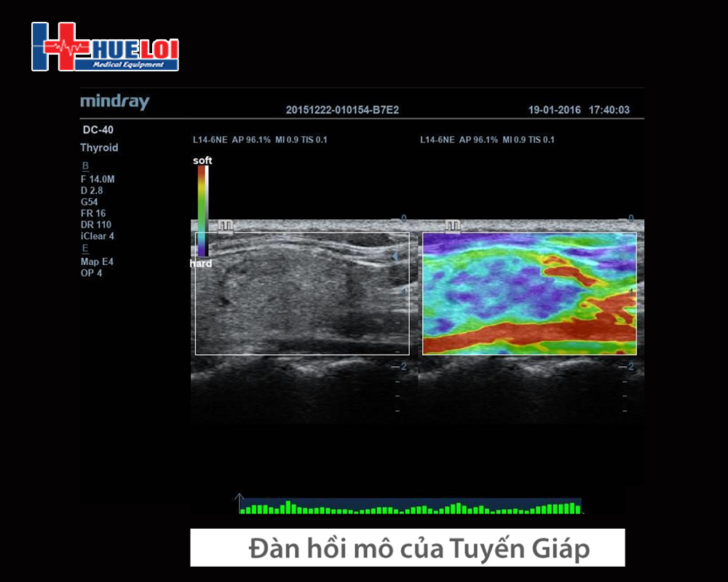Click the G54 gain parameter
Image resolution: width=728 pixels, height=582 pixels.
(90, 202)
